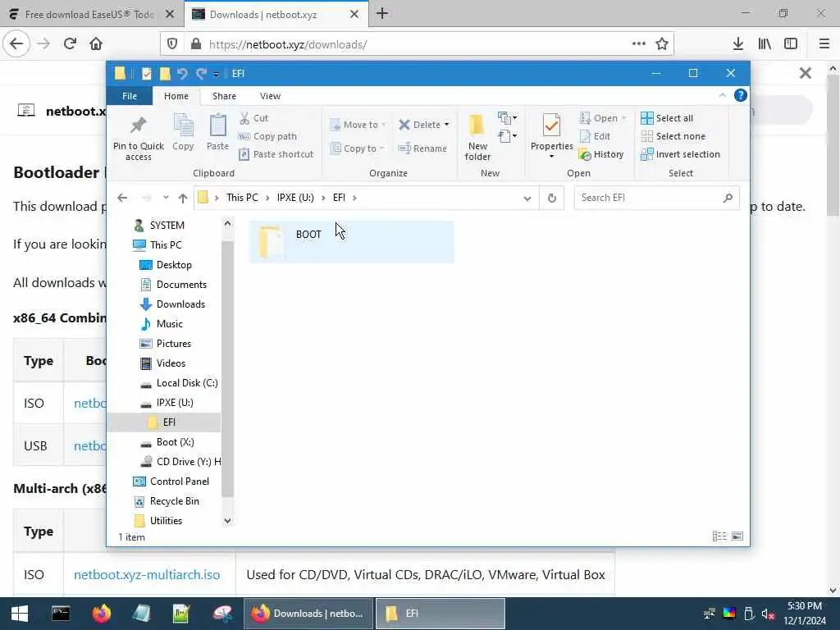The image size is (840, 630).
Task: Click Edit in the Open group
Action: [x=596, y=136]
